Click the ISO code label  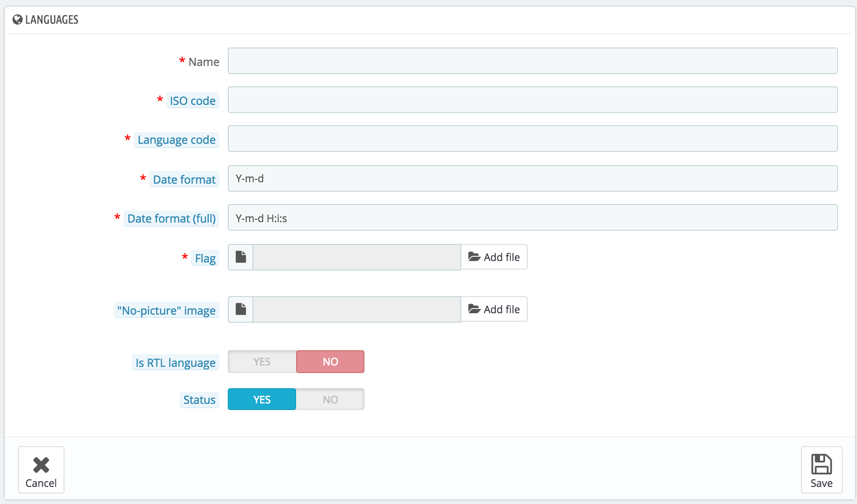(x=193, y=101)
